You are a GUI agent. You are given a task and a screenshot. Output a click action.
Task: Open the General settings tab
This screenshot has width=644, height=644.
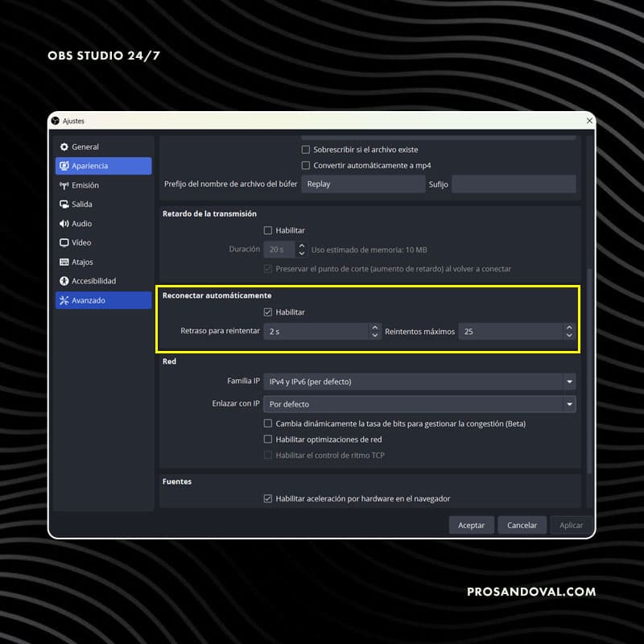coord(104,147)
